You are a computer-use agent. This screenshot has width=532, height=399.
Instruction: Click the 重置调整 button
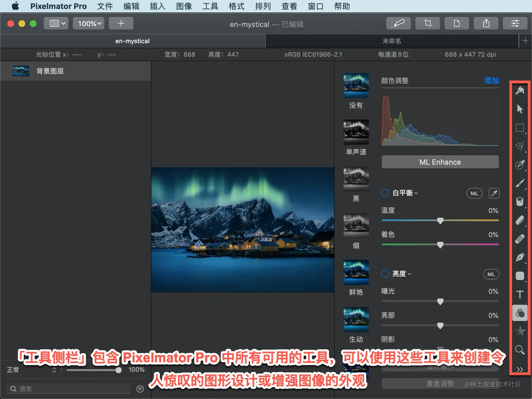440,384
